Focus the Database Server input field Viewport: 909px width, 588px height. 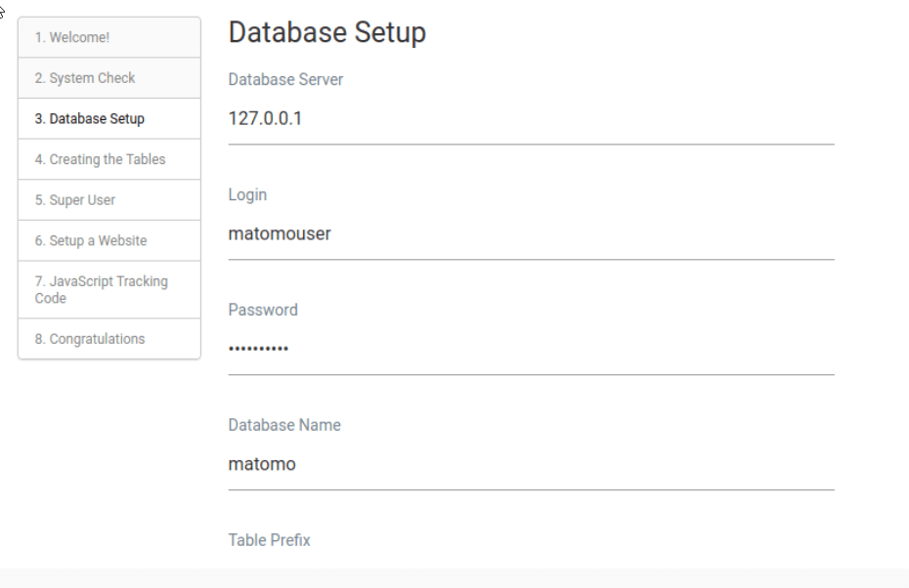click(531, 119)
